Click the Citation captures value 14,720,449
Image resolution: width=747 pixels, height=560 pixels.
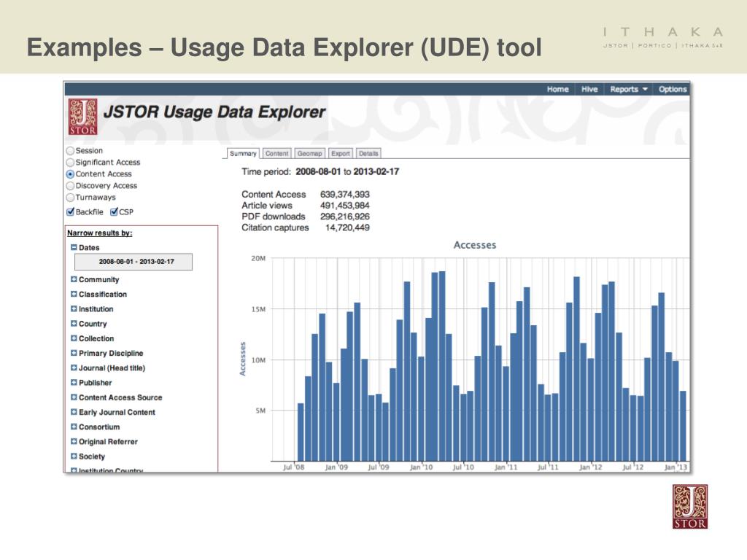pyautogui.click(x=347, y=227)
